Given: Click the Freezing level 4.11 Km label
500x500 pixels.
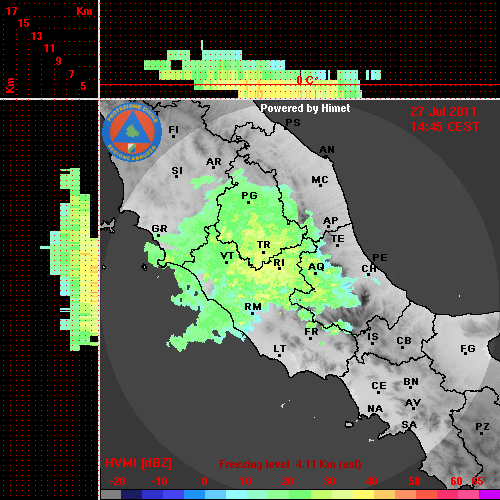Looking at the screenshot, I should [x=290, y=464].
